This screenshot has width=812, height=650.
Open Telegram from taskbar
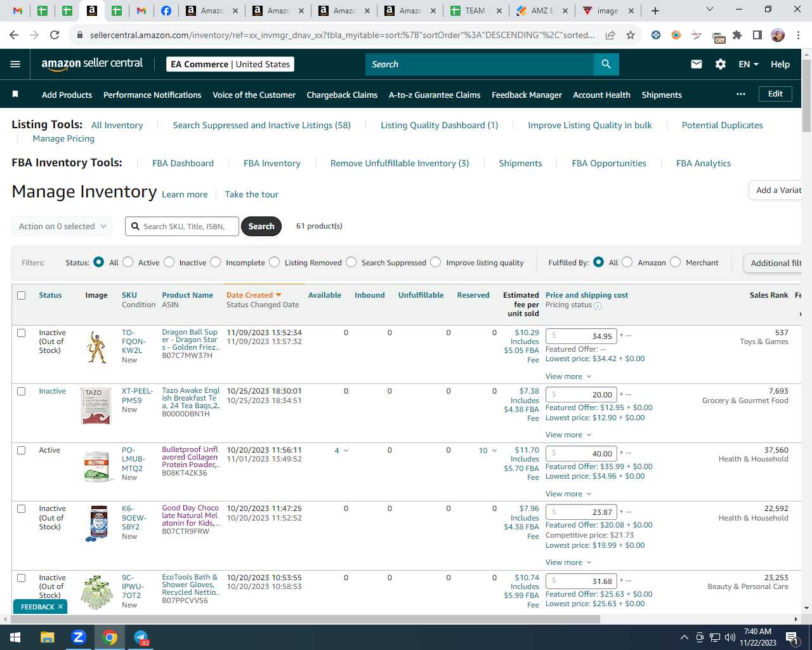tap(141, 637)
